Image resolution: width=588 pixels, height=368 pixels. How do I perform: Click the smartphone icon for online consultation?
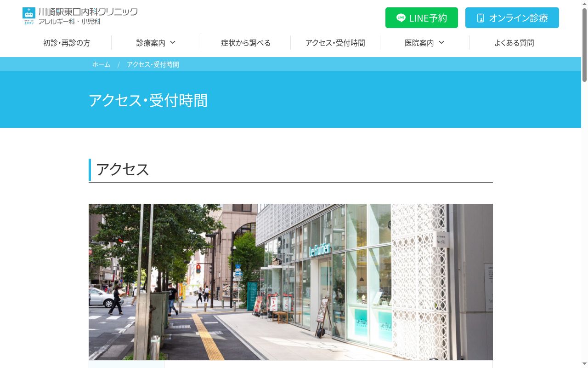coord(481,18)
